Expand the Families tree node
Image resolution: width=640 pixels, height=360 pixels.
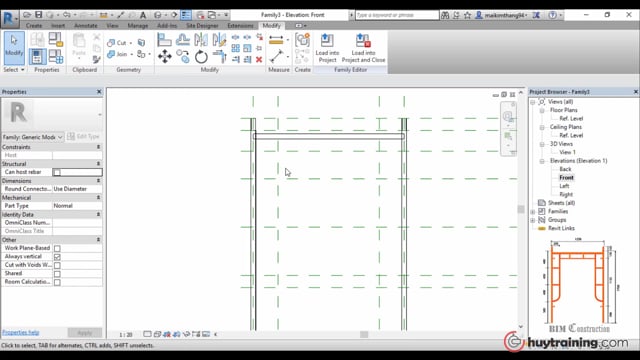(533, 211)
